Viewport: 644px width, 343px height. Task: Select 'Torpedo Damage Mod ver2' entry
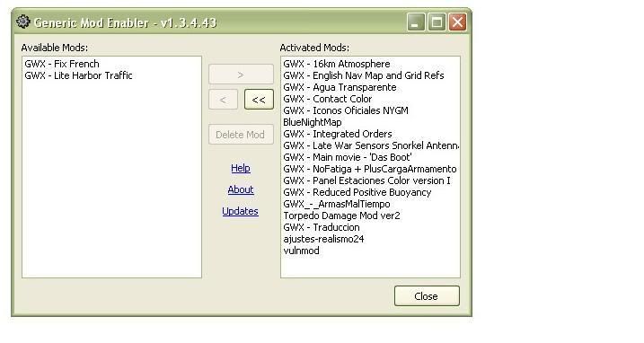click(341, 215)
